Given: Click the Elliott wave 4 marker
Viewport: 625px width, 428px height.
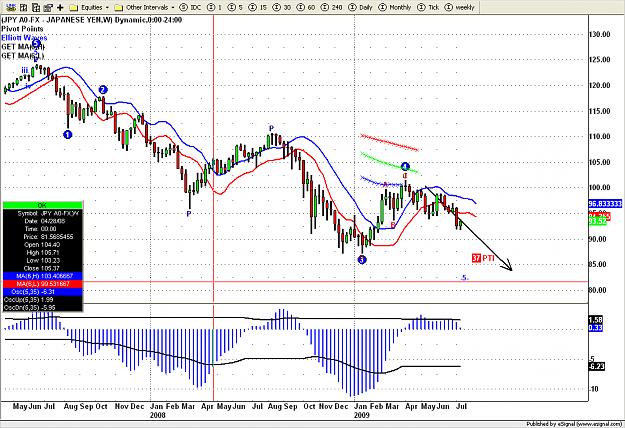Looking at the screenshot, I should [x=405, y=166].
